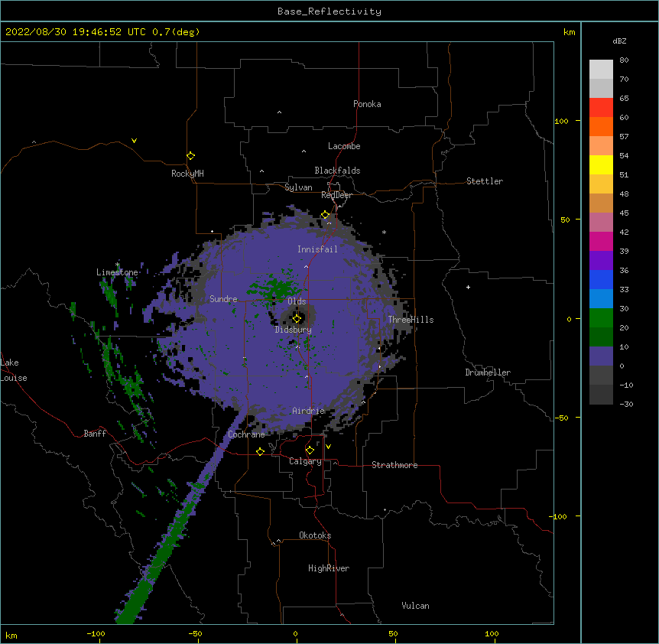Pick the green 20 dBZ legend color
659x644 pixels.
tap(601, 318)
